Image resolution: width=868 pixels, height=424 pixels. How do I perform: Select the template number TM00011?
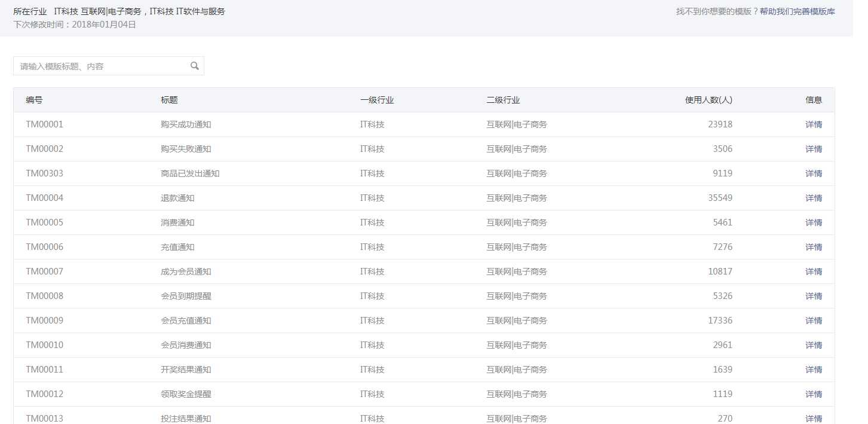pyautogui.click(x=44, y=370)
